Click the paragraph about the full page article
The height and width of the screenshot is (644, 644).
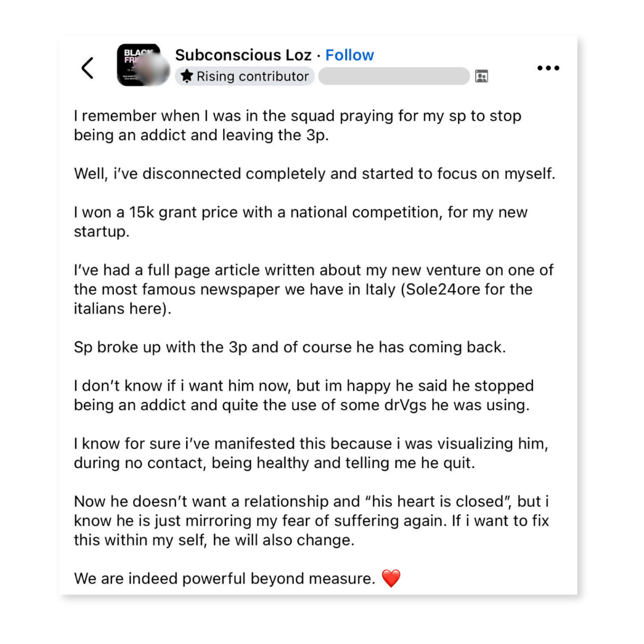coord(314,289)
